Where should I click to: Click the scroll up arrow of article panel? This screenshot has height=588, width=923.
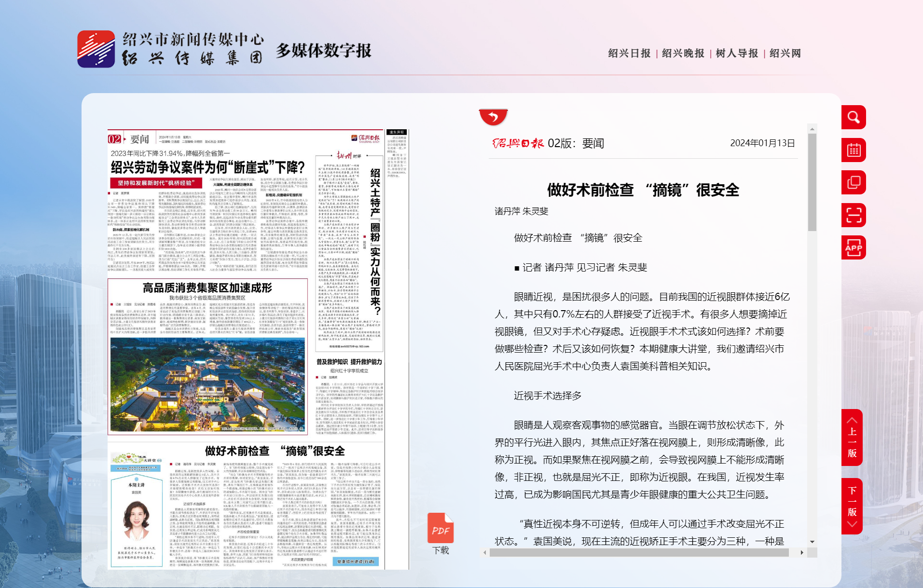813,129
